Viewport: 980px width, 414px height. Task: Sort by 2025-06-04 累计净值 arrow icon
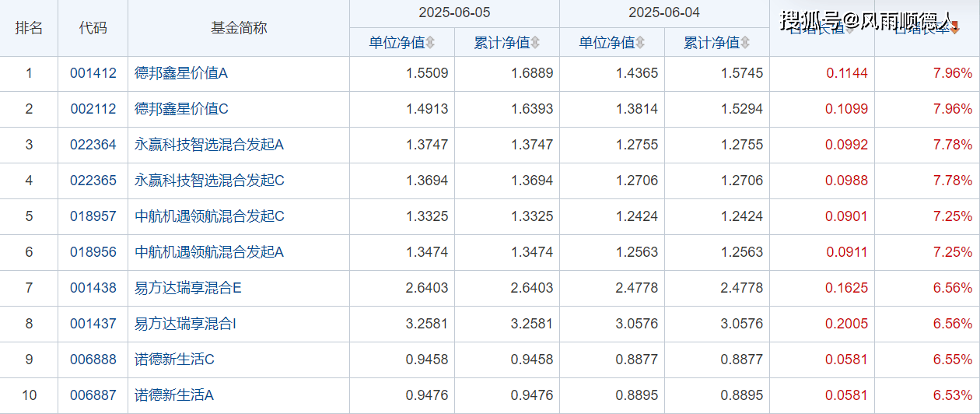(x=745, y=43)
